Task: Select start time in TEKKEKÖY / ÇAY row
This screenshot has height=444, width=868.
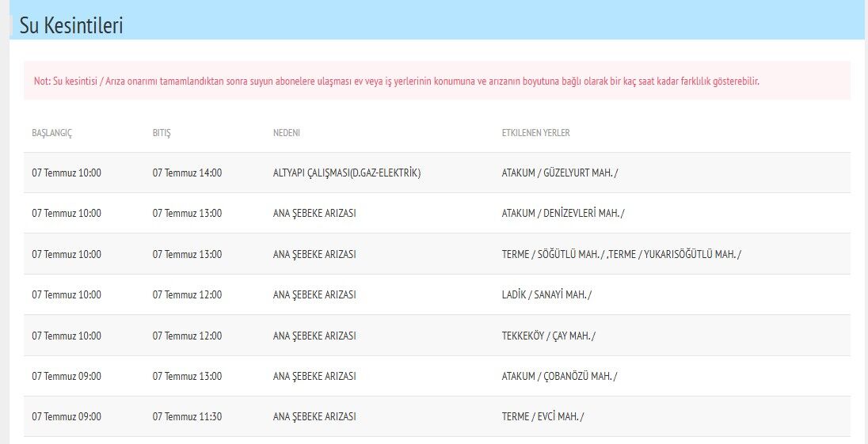Action: pyautogui.click(x=67, y=336)
